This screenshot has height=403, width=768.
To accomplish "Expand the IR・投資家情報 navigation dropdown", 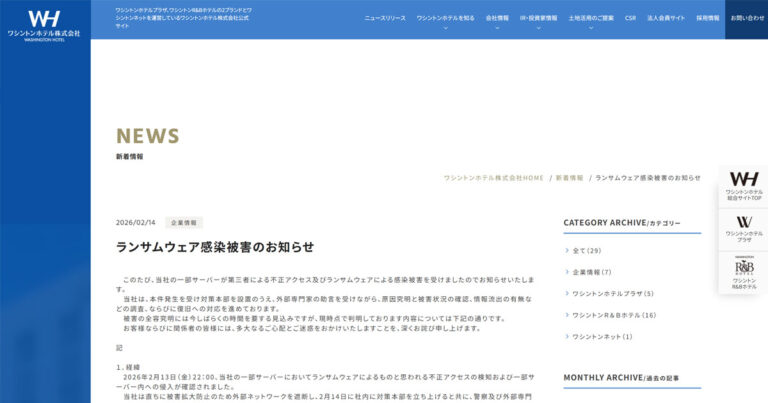I will click(x=538, y=28).
